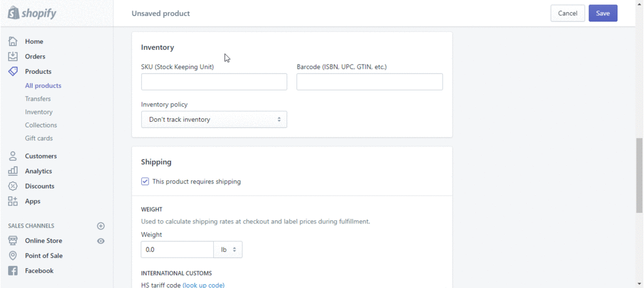Add a sales channel with plus icon

pyautogui.click(x=100, y=226)
